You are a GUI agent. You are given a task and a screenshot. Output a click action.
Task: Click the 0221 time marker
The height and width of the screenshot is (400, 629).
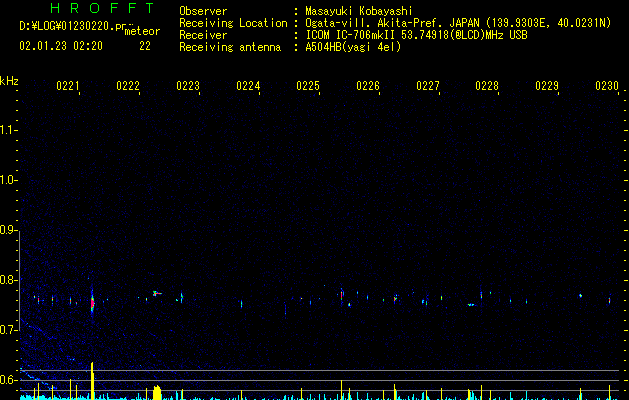point(68,85)
